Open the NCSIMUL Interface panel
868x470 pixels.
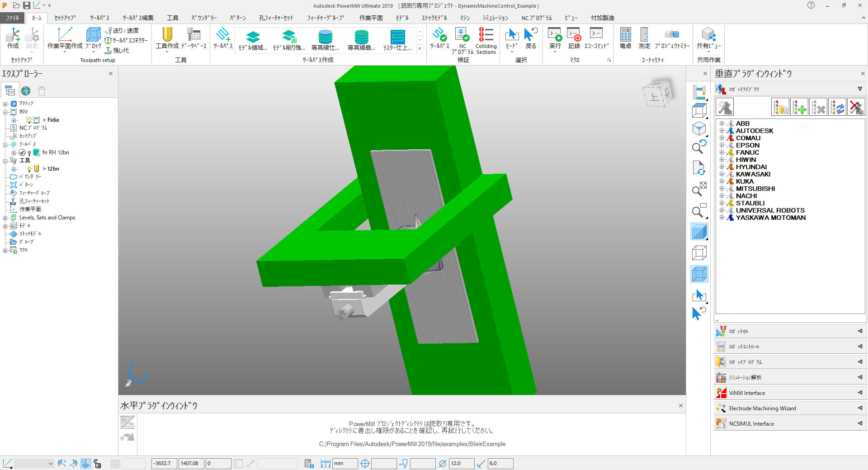pyautogui.click(x=790, y=423)
